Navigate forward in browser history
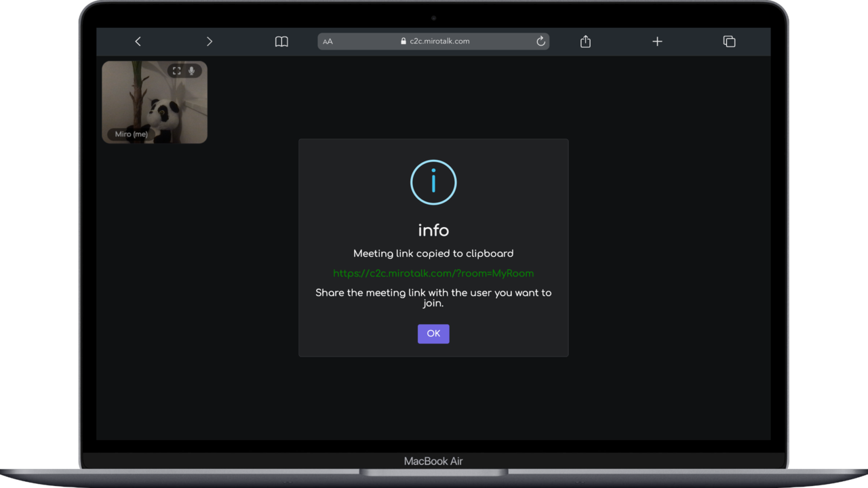 (210, 41)
